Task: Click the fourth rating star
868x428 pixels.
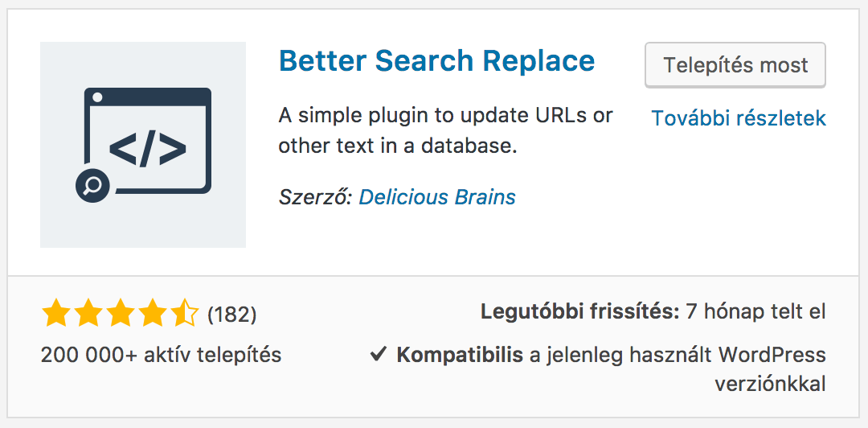Action: pyautogui.click(x=152, y=313)
